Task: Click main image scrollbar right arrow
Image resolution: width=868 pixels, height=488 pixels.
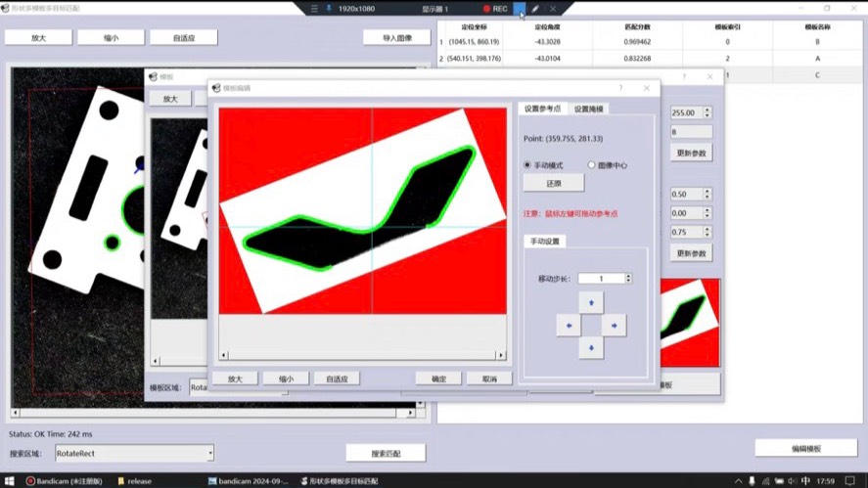Action: tap(410, 413)
